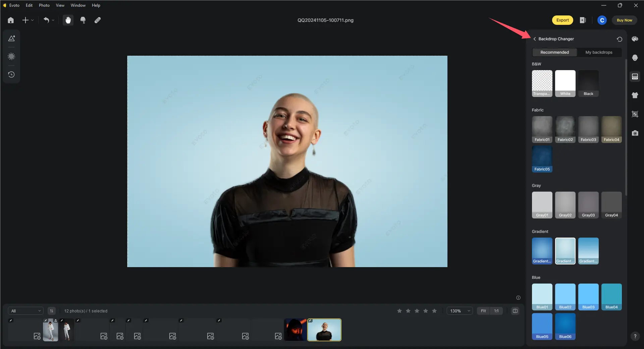Open the history panel in left sidebar
The height and width of the screenshot is (349, 644).
(x=11, y=74)
